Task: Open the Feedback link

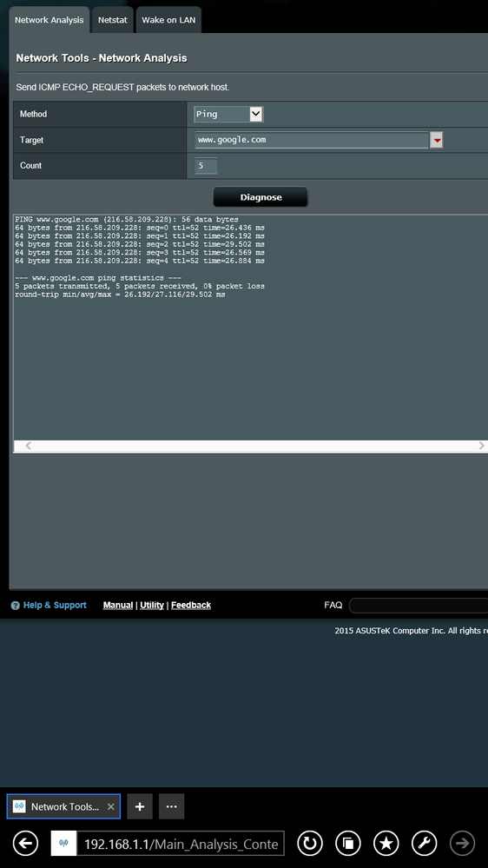Action: (x=191, y=605)
